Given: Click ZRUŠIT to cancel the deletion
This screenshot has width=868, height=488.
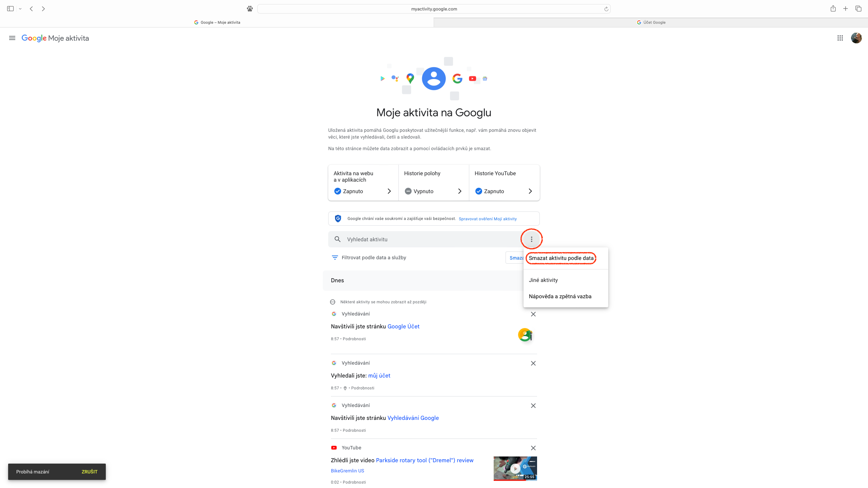Looking at the screenshot, I should (x=90, y=472).
